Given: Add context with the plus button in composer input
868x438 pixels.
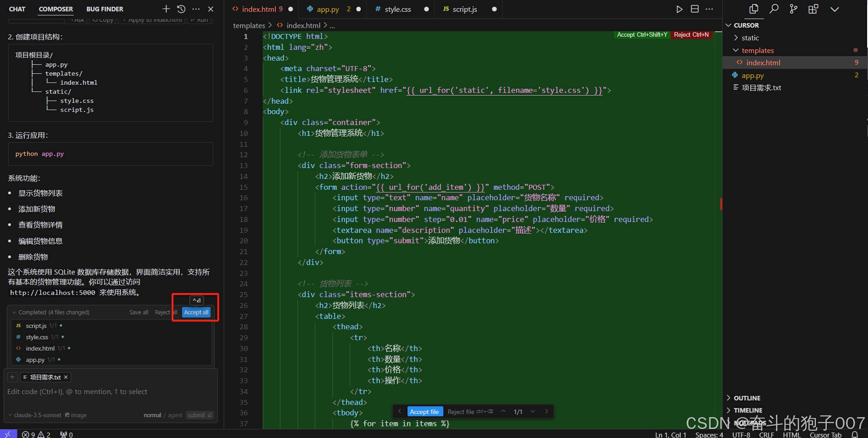Looking at the screenshot, I should point(13,377).
